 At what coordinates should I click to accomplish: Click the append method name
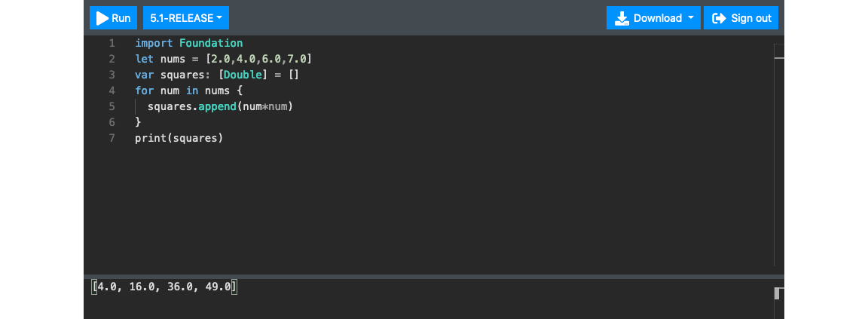(217, 106)
